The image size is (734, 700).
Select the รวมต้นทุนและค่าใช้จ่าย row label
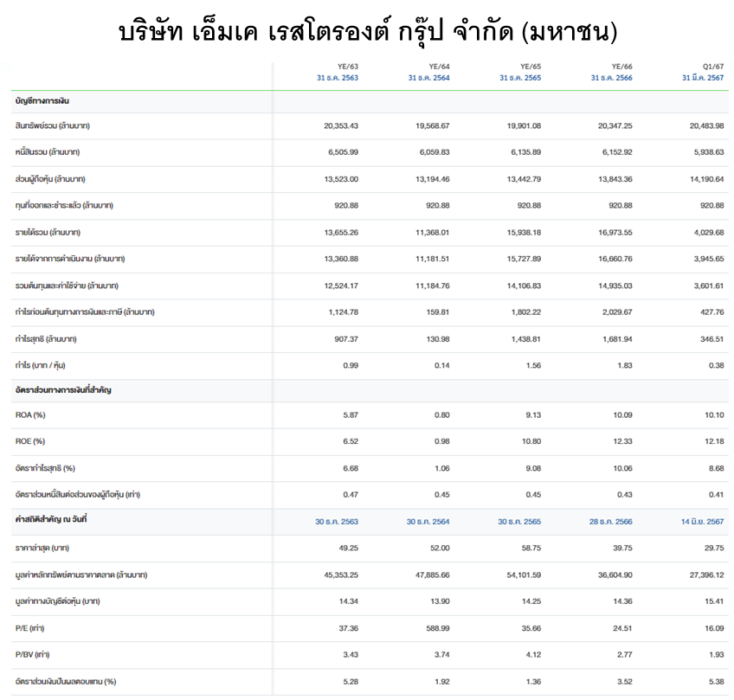pyautogui.click(x=67, y=286)
